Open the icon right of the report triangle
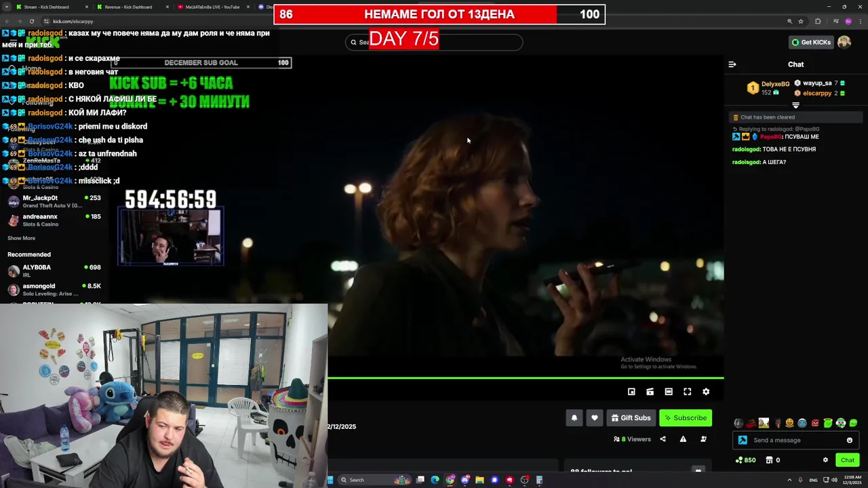Screen dimensions: 868x488 pos(703,439)
